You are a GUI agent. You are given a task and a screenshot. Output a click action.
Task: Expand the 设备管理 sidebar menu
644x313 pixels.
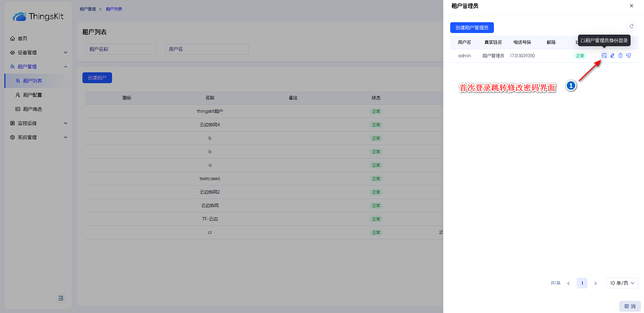coord(38,53)
